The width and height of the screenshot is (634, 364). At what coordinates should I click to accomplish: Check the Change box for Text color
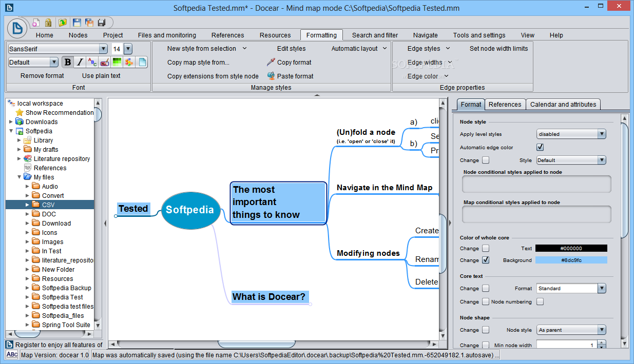pyautogui.click(x=486, y=248)
